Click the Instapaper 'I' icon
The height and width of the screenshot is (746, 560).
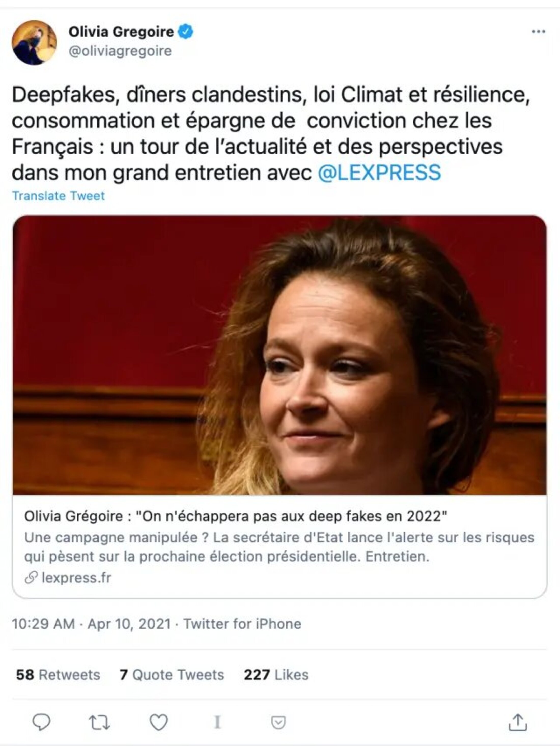[218, 722]
